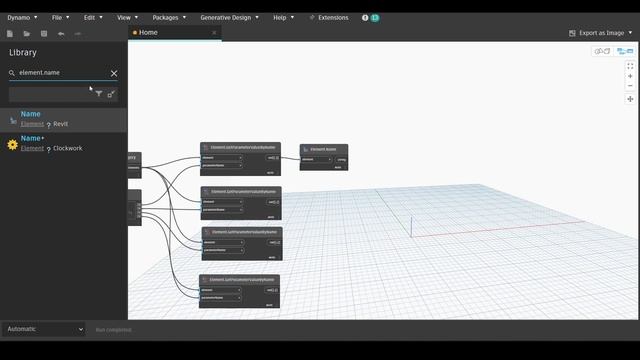The height and width of the screenshot is (360, 640).
Task: Select the Name result from Clockwork
Action: click(64, 144)
